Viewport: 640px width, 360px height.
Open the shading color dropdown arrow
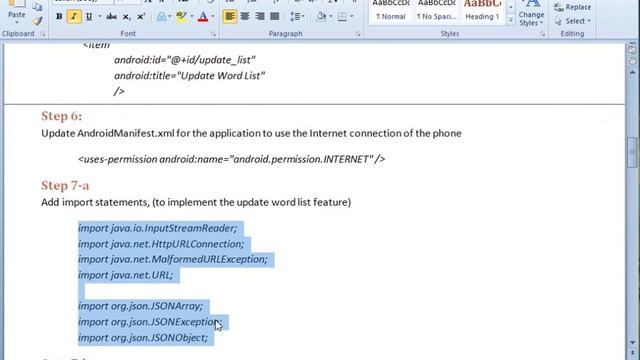(x=331, y=17)
